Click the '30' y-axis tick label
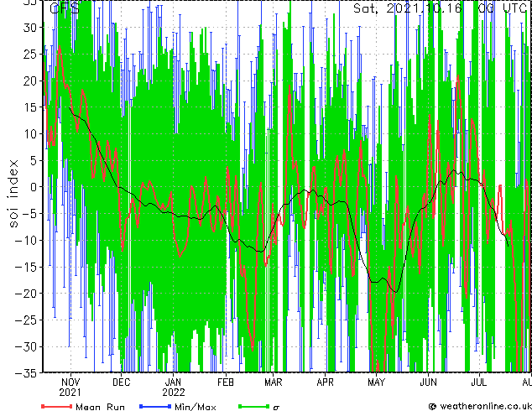The image size is (532, 411). (29, 28)
